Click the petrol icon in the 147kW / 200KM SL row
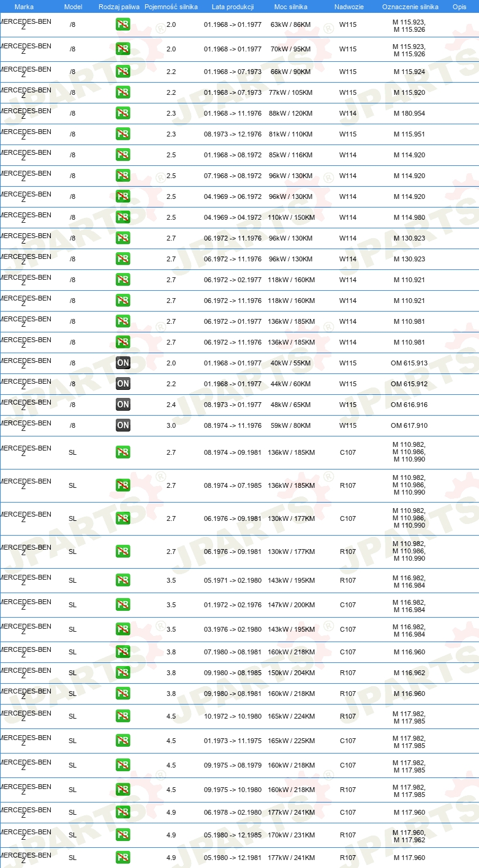The height and width of the screenshot is (868, 479). click(123, 605)
